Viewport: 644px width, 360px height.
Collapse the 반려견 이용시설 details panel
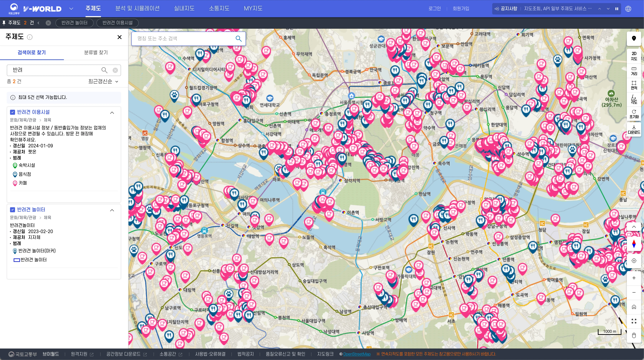(112, 113)
